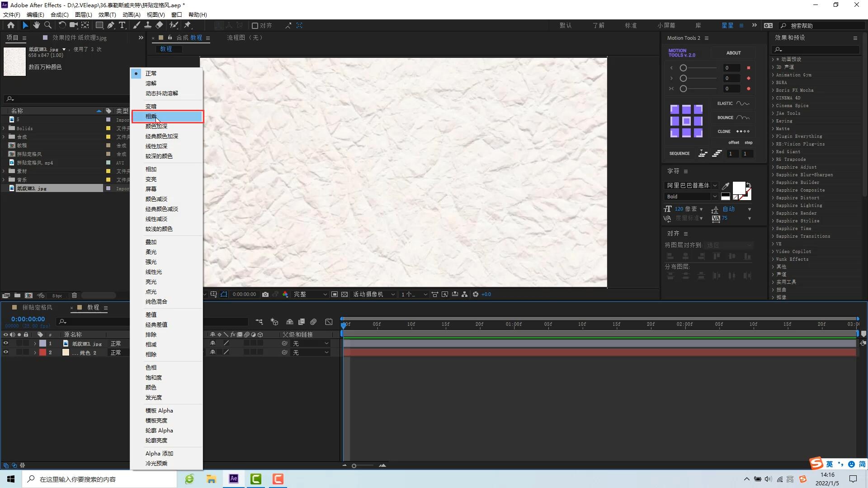Hide layer 1 纸纹理3.jpg with eye toggle
This screenshot has height=488, width=868.
6,343
